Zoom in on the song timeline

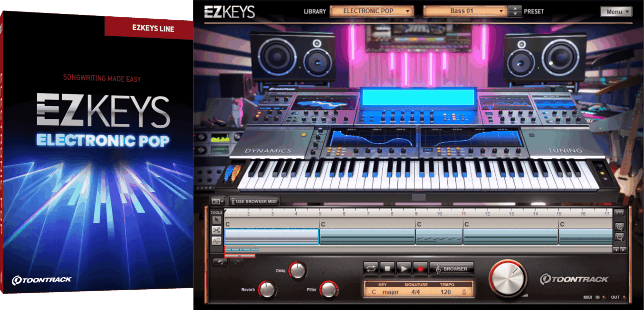coord(619,227)
